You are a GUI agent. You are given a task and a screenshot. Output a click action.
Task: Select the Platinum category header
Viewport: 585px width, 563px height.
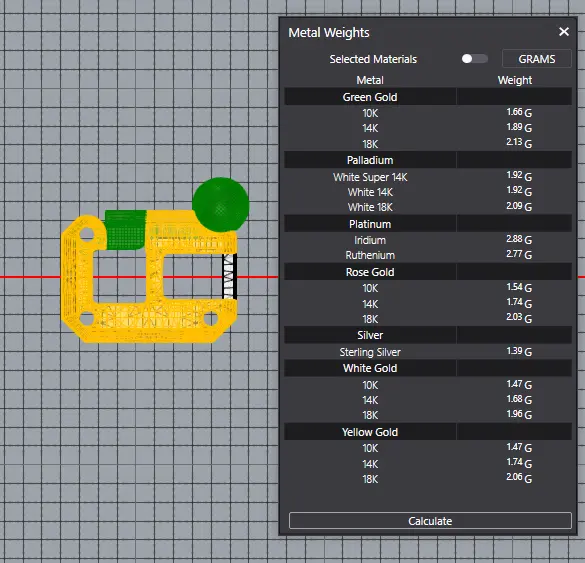click(428, 224)
